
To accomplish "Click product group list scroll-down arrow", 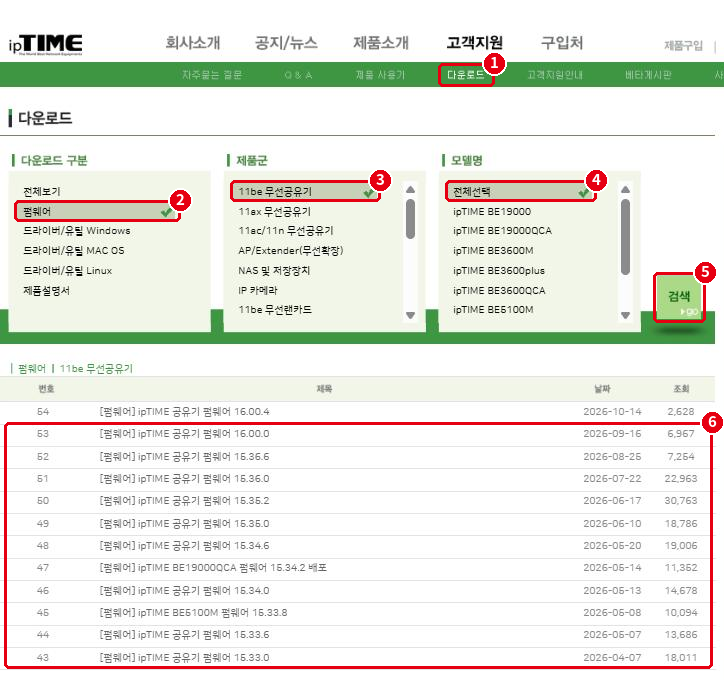I will point(410,315).
